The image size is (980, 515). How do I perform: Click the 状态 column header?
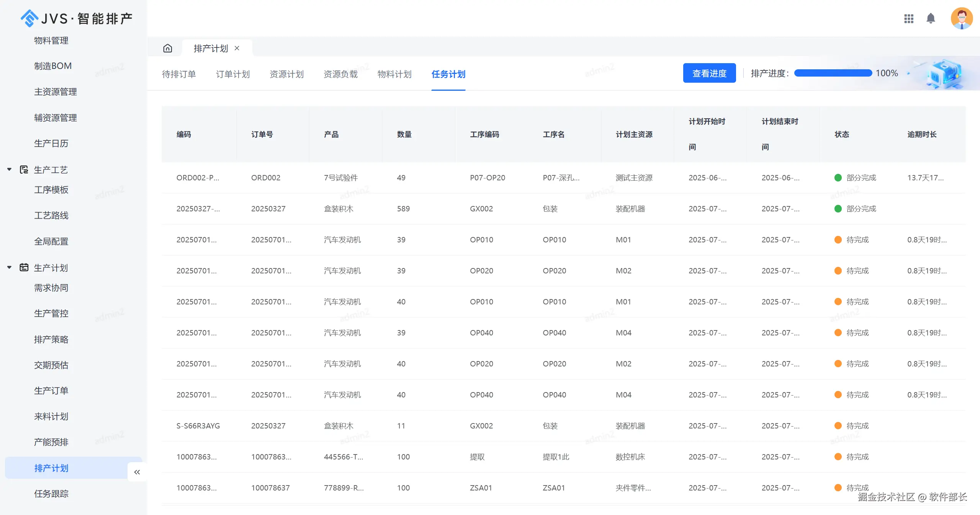click(842, 134)
